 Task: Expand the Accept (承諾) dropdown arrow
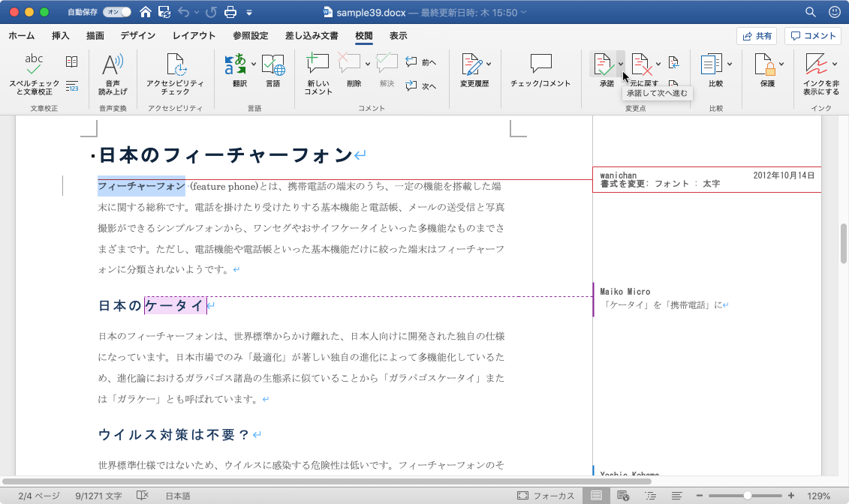pyautogui.click(x=621, y=64)
